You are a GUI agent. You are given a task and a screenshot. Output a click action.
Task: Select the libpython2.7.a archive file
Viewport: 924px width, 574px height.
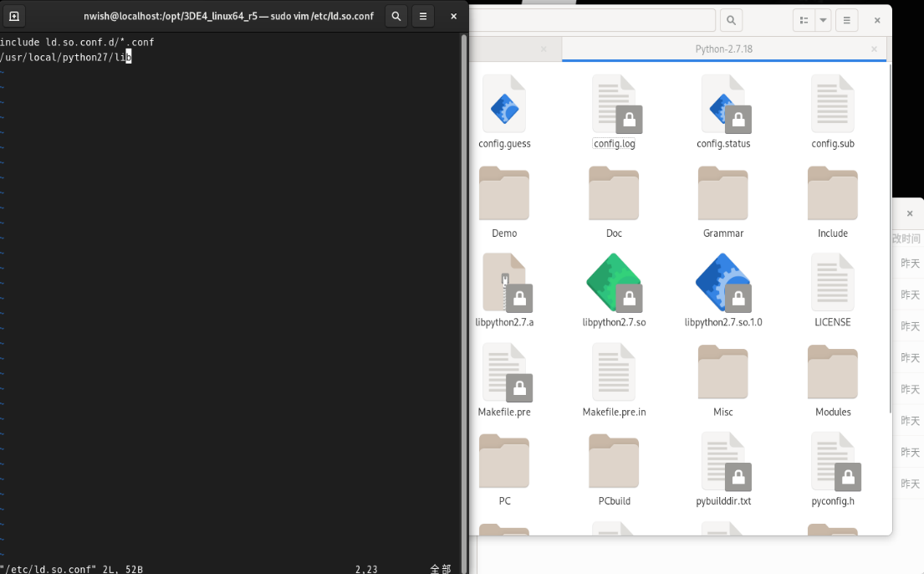(x=504, y=284)
